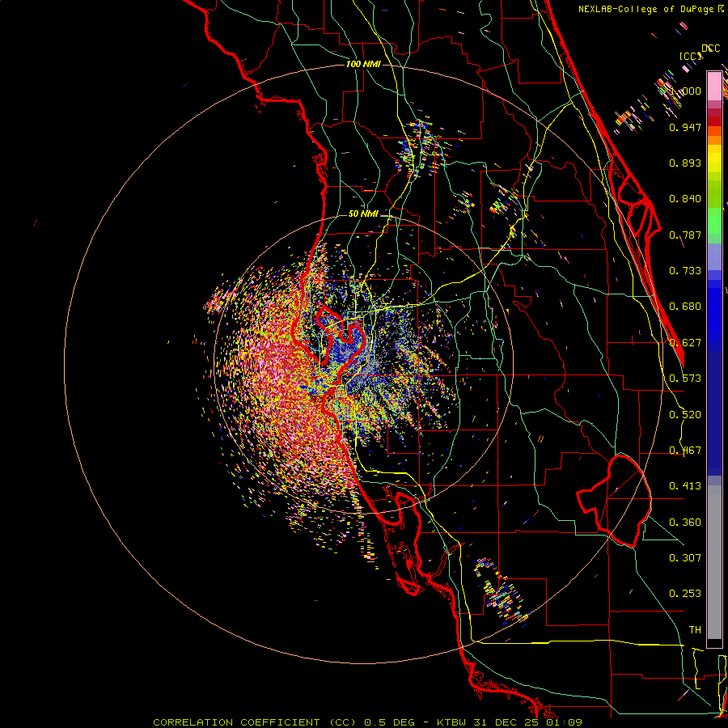The image size is (728, 728).
Task: Click the TH label on the legend
Action: pos(695,630)
